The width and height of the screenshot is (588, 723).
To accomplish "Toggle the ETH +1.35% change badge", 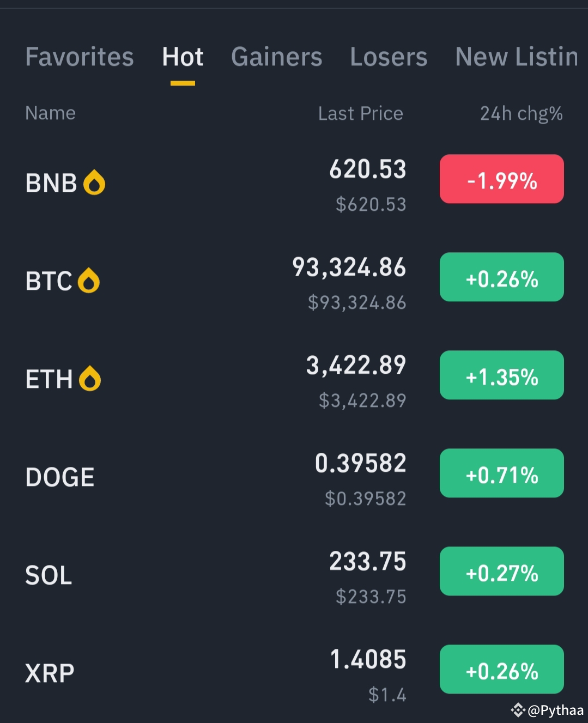I will (x=502, y=375).
